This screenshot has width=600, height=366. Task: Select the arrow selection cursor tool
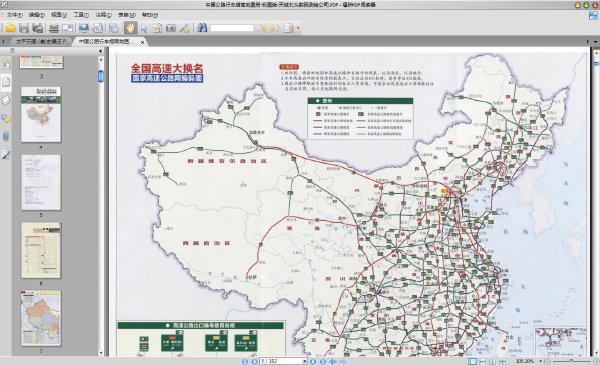(x=144, y=28)
